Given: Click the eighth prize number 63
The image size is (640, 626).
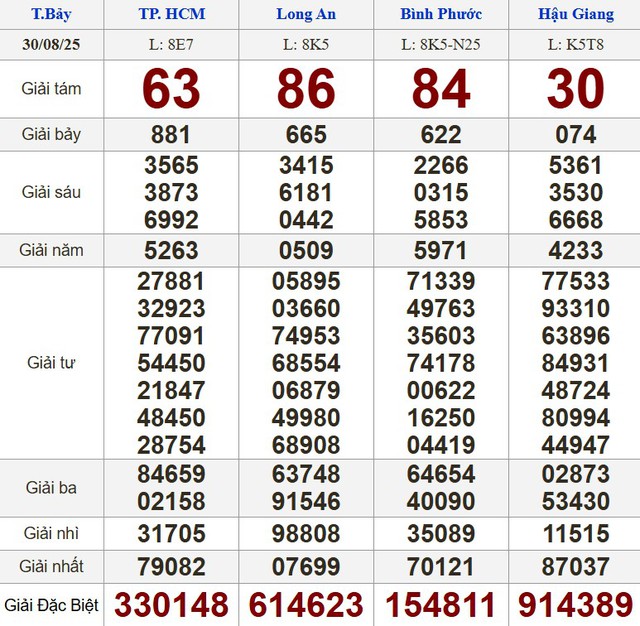Looking at the screenshot, I should [x=171, y=89].
